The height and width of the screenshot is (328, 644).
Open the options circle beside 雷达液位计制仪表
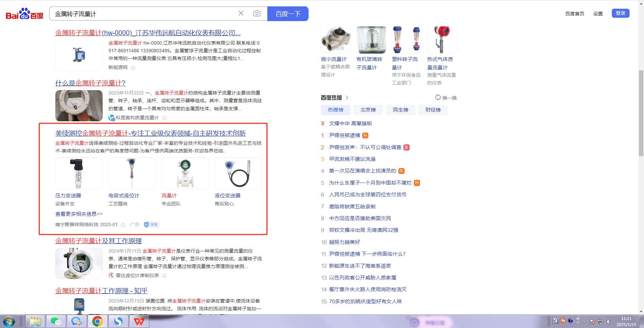coord(164,276)
